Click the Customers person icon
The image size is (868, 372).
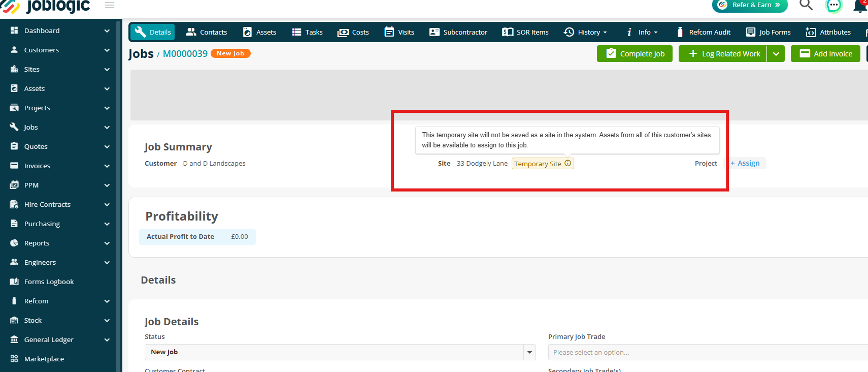coord(14,50)
